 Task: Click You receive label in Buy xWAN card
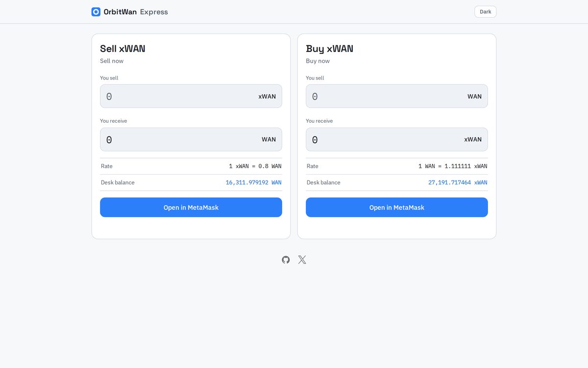319,121
